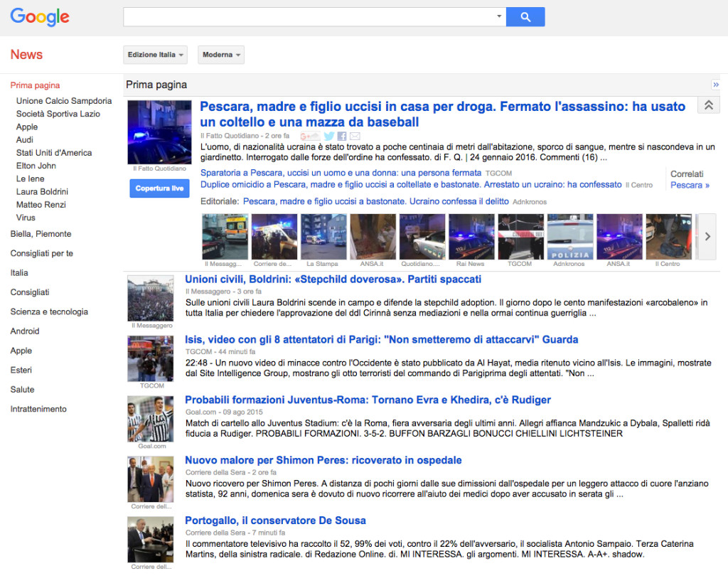Screen dimensions: 728x576
Task: Share the Pescara story on Facebook
Action: pyautogui.click(x=342, y=136)
